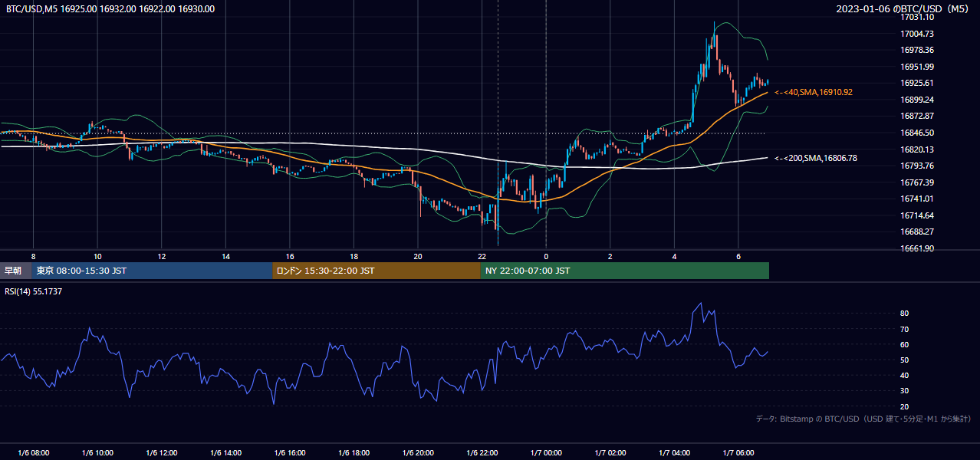Select the 1/6 18:00 date label
The width and height of the screenshot is (980, 460).
pos(354,453)
